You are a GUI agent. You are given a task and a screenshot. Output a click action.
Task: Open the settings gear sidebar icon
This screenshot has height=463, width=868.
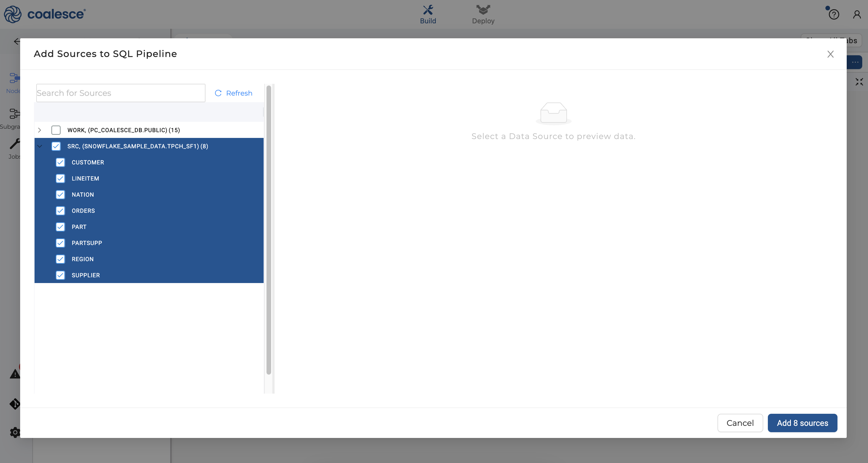(x=15, y=432)
